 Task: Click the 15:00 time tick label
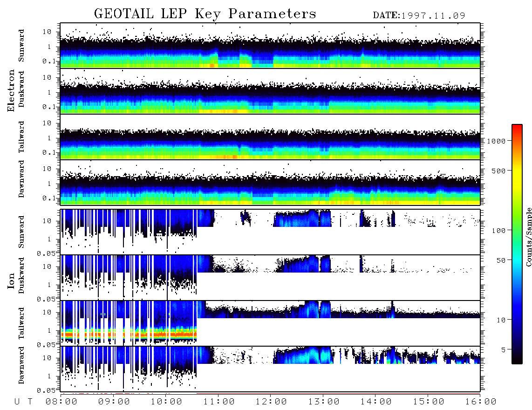(429, 402)
